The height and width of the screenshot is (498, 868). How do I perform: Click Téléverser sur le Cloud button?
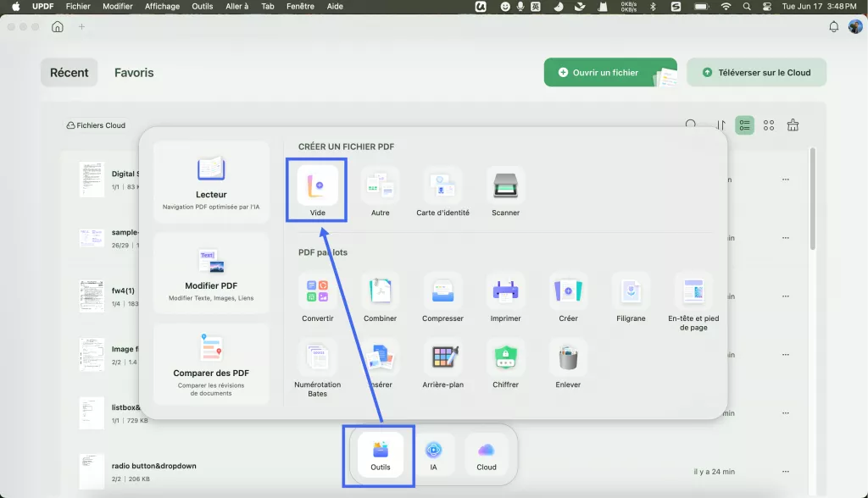tap(757, 73)
